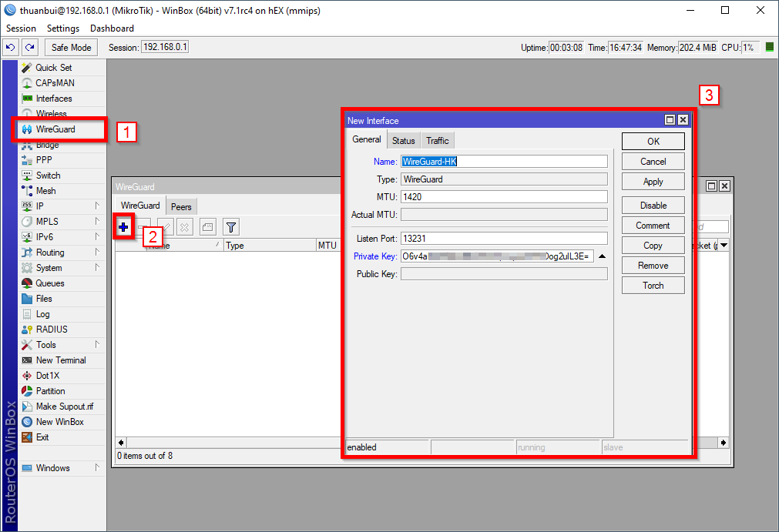The height and width of the screenshot is (532, 779).
Task: Click the Listen Port input field
Action: point(504,239)
